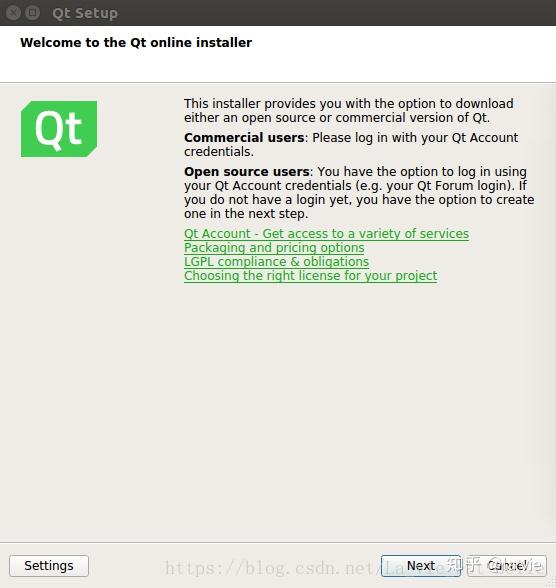The image size is (556, 588).
Task: Click the second title bar window button
Action: click(x=33, y=13)
